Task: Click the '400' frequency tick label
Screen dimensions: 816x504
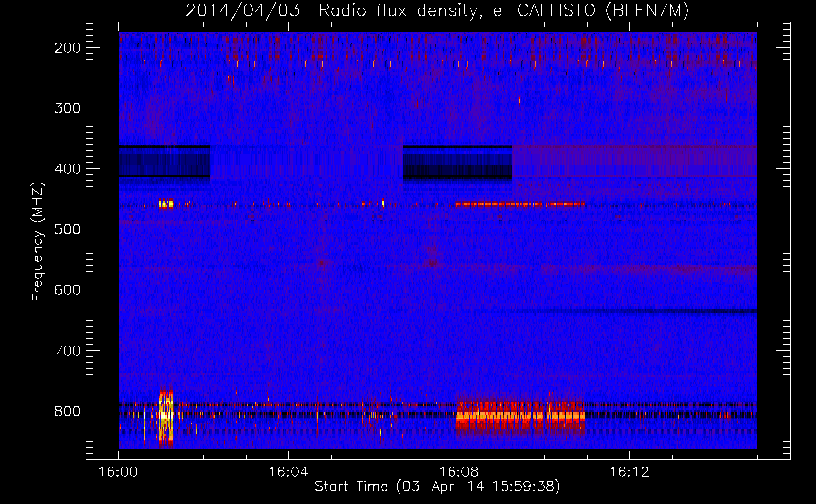Action: [68, 169]
